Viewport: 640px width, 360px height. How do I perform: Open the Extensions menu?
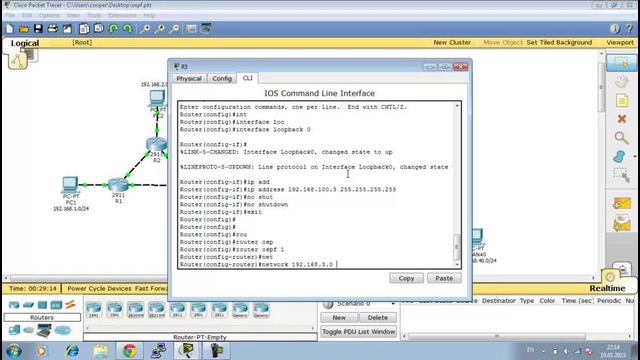click(x=122, y=15)
